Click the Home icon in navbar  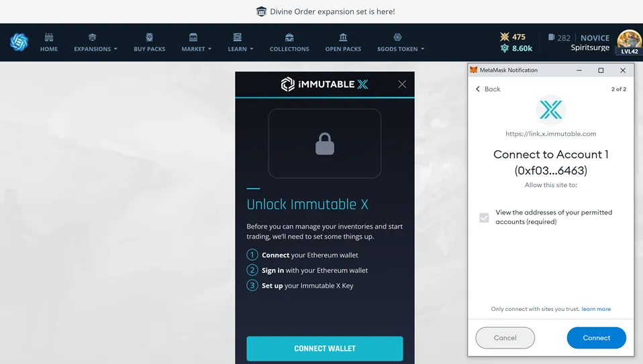(49, 38)
